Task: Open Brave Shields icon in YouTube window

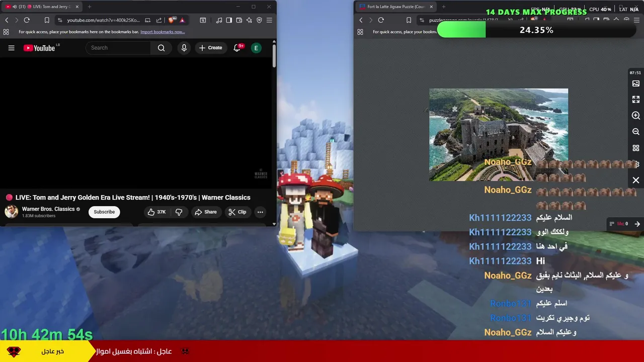Action: coord(172,20)
